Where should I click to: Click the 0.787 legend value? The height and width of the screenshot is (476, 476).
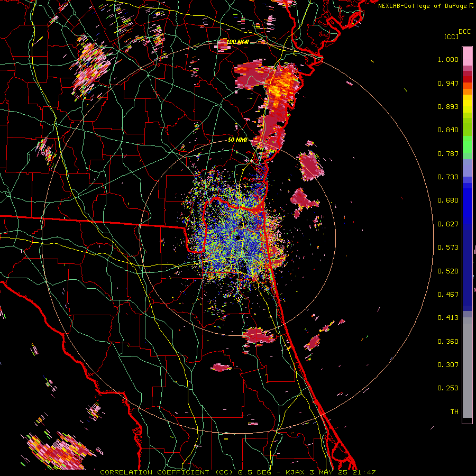pyautogui.click(x=448, y=153)
